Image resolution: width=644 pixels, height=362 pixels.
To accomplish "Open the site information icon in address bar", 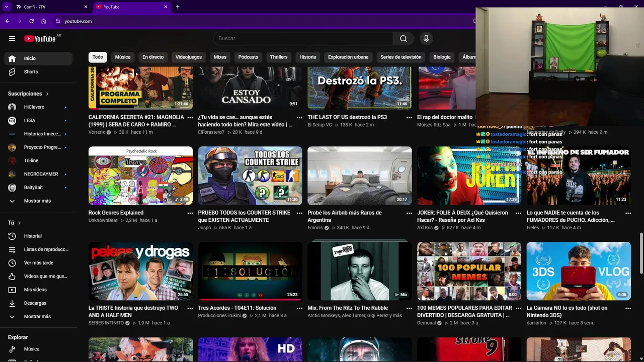I will (x=58, y=21).
